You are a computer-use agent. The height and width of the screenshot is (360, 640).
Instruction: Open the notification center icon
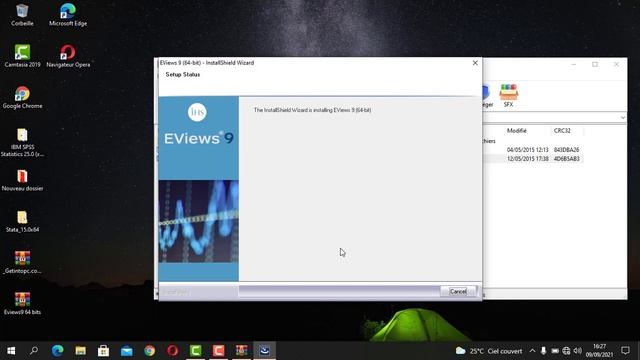625,351
